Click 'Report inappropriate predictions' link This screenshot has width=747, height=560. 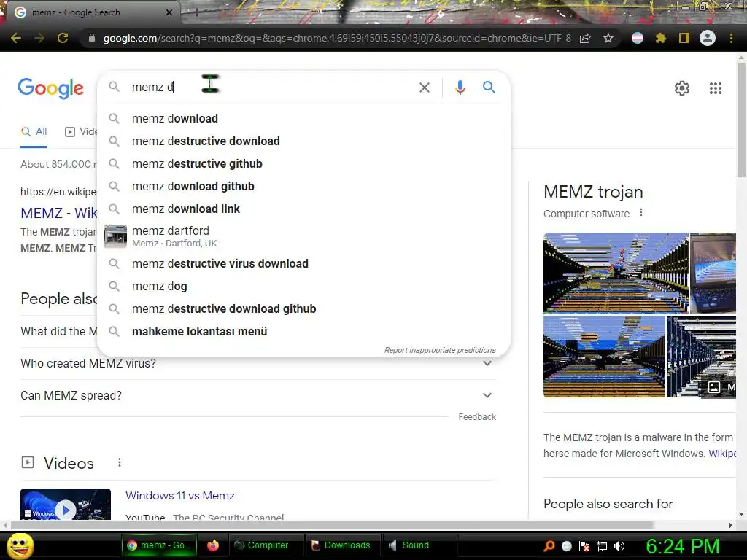[x=440, y=350]
